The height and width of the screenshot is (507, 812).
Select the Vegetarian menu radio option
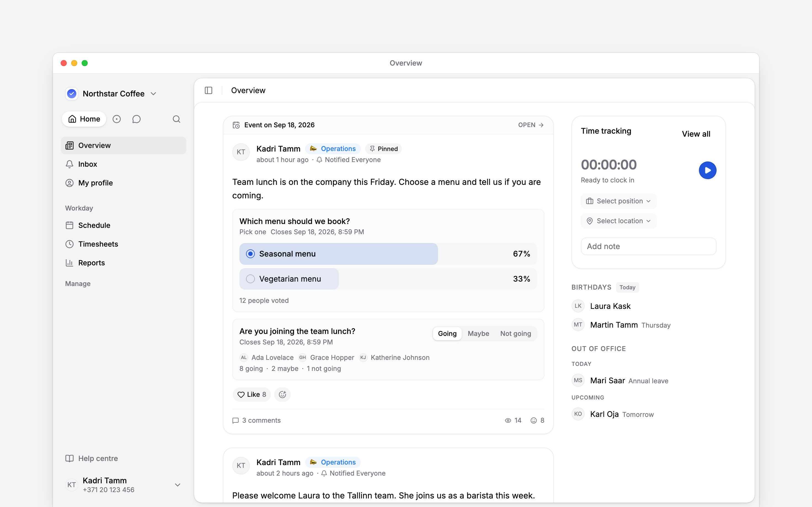[250, 279]
